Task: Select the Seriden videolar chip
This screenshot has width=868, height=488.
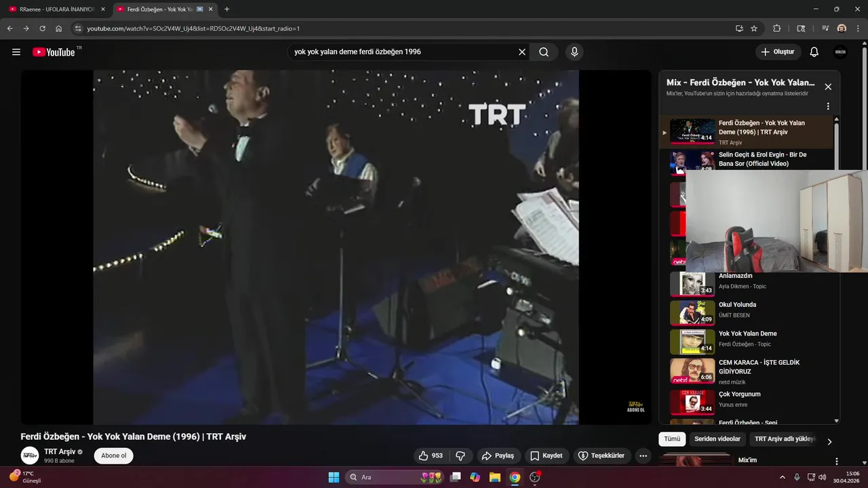Action: (x=718, y=439)
